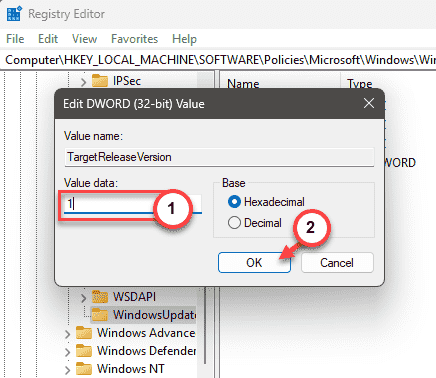Select the Windows NT key label
Viewport: 436px width, 378px height.
131,369
